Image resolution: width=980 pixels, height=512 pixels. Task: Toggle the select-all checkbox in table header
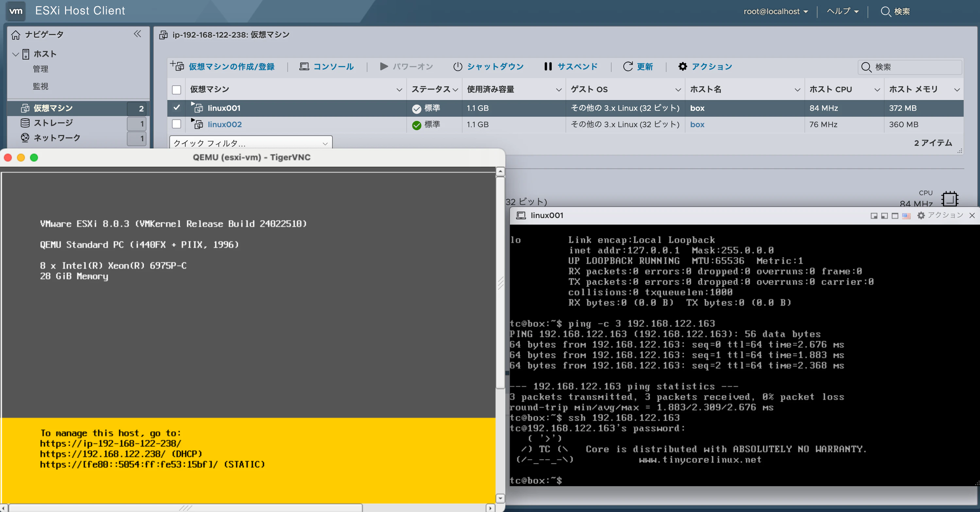177,90
